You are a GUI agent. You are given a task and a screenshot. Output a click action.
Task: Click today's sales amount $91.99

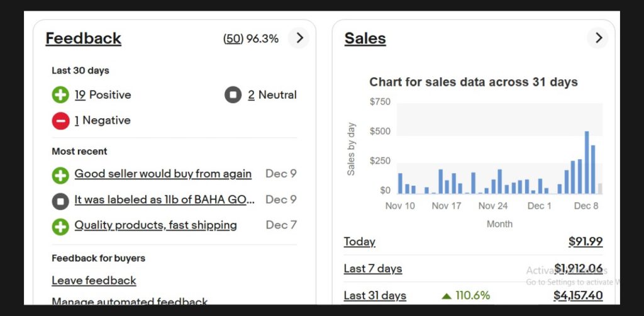click(x=585, y=242)
